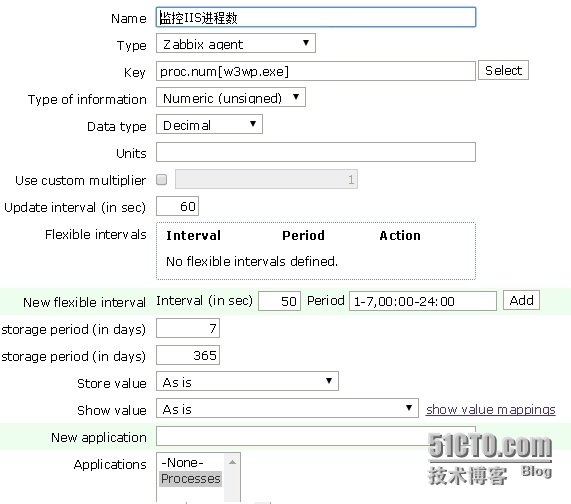This screenshot has height=504, width=571.
Task: Click the Name input field
Action: coord(316,17)
